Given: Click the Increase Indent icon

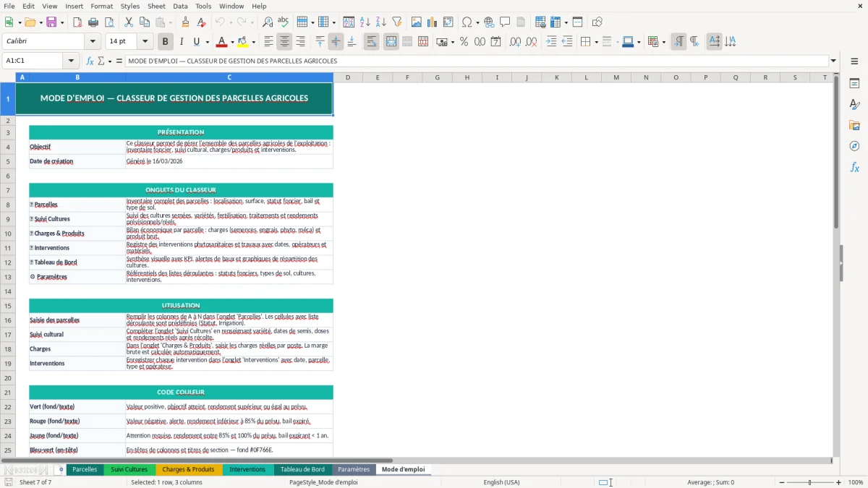Looking at the screenshot, I should click(551, 42).
